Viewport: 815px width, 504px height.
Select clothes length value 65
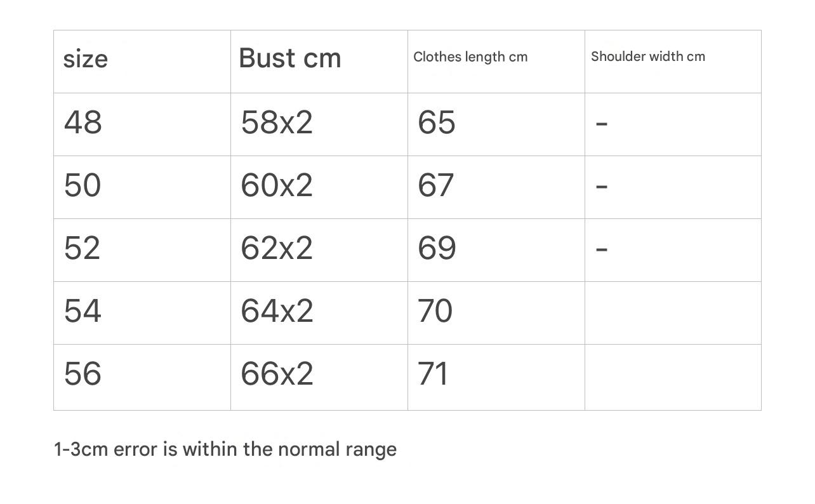436,122
